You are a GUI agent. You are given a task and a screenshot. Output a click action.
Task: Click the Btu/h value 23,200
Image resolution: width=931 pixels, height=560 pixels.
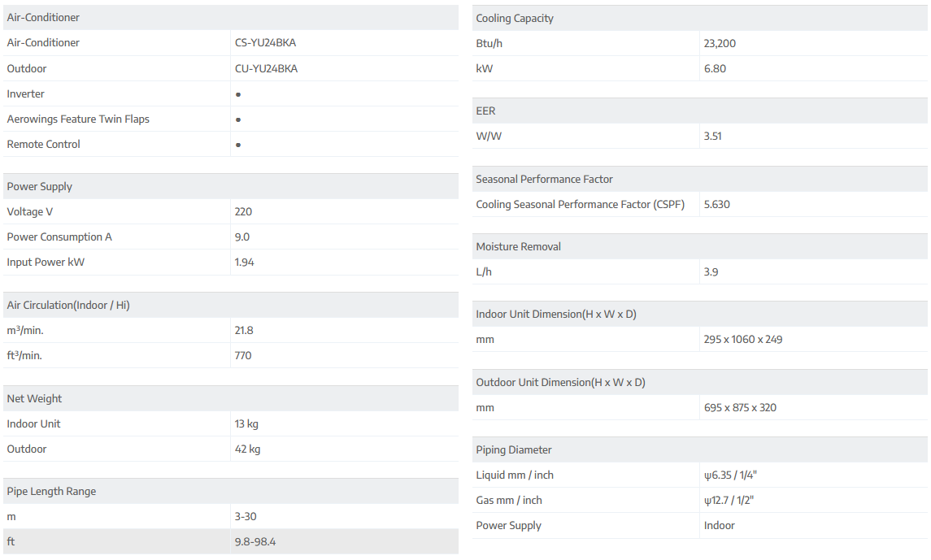click(x=720, y=44)
